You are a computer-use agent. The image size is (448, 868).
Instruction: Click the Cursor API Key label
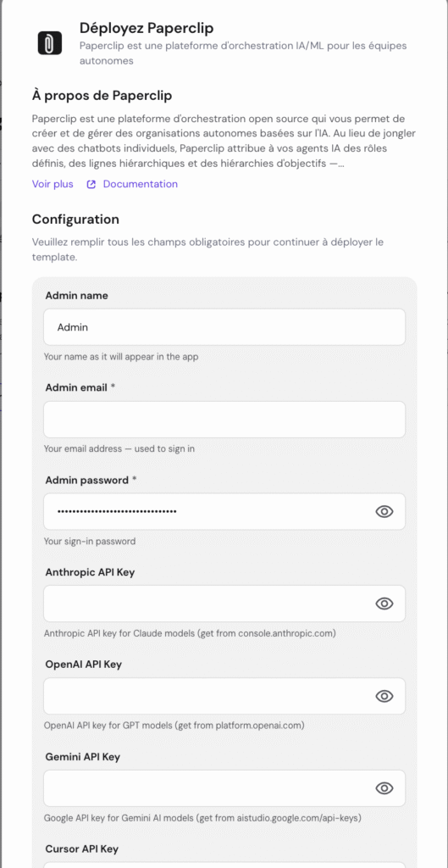click(82, 849)
